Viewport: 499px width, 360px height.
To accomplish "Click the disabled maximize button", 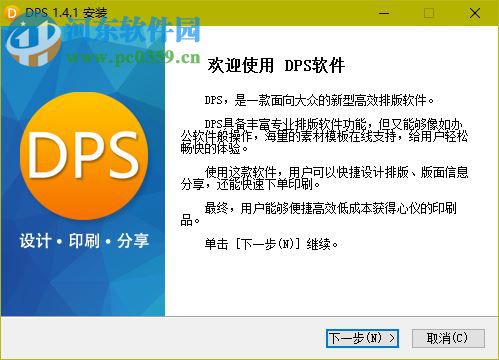I will coord(429,13).
